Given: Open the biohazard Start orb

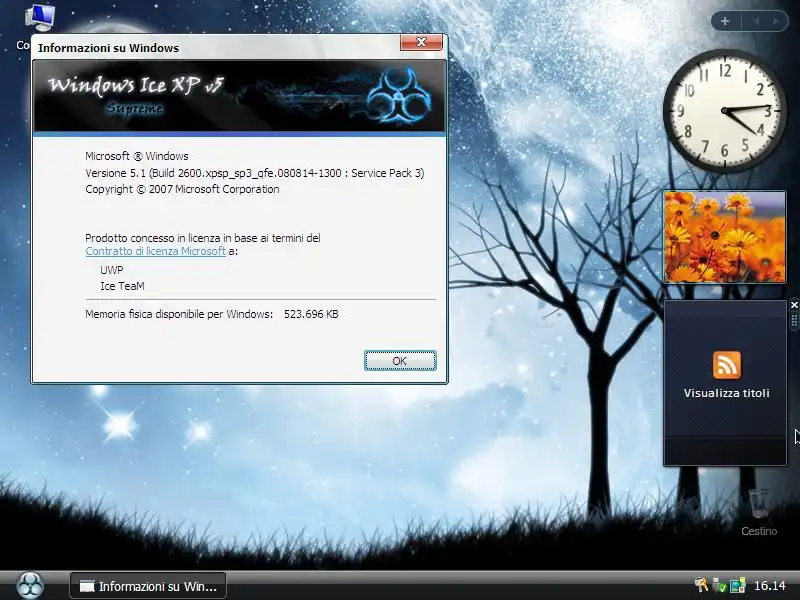Looking at the screenshot, I should (x=30, y=585).
